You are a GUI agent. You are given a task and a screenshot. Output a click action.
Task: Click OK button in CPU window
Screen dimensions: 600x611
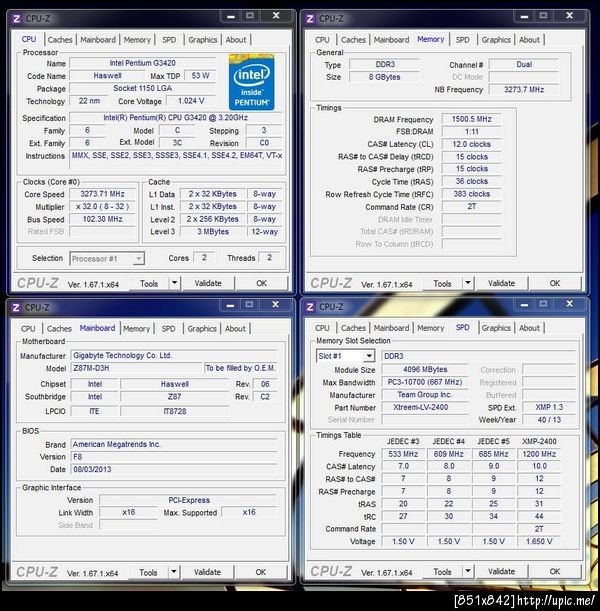tap(261, 283)
